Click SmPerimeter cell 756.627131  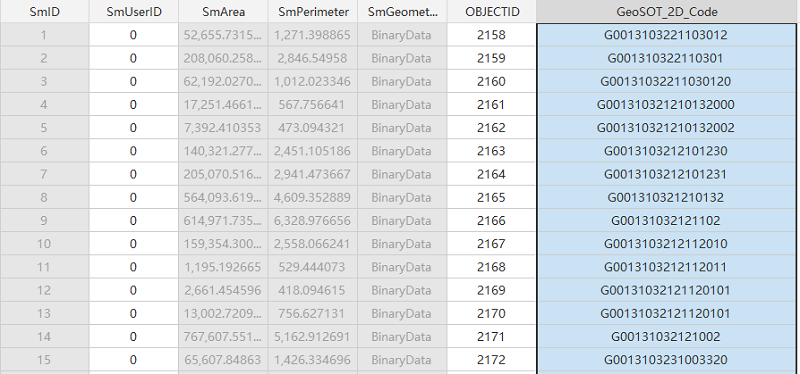coord(313,313)
